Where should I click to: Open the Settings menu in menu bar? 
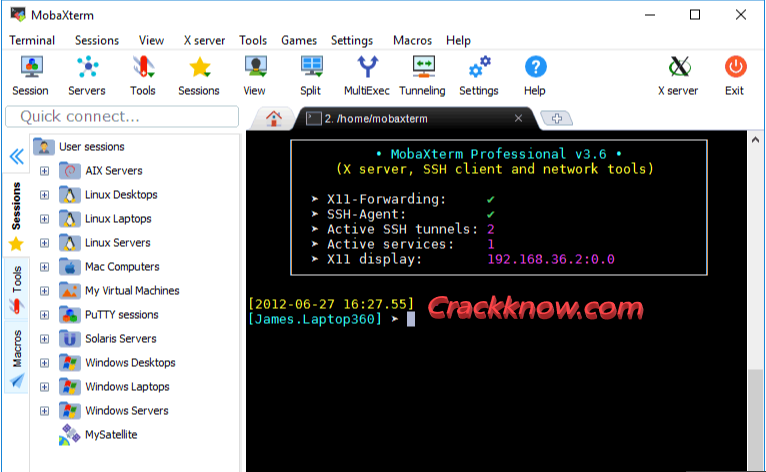352,40
